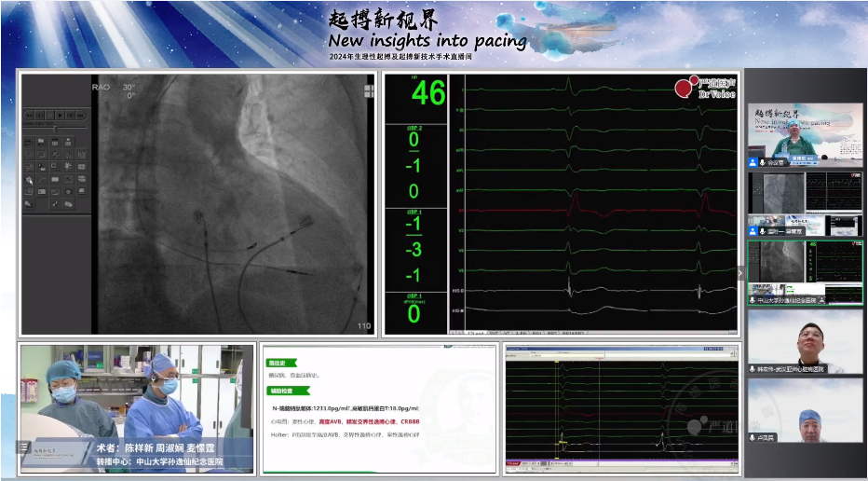The height and width of the screenshot is (481, 868).
Task: Click the heart rate 46 readout
Action: 427,94
